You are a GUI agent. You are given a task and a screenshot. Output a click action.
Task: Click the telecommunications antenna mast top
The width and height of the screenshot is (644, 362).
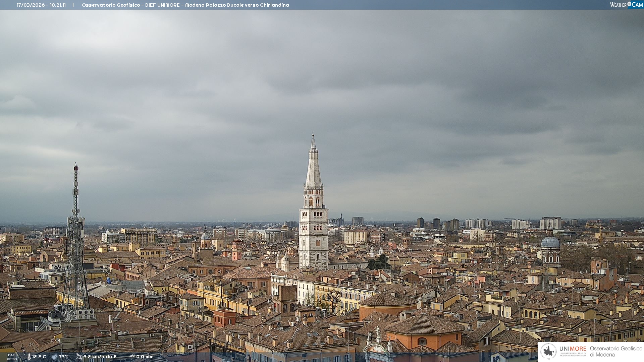pyautogui.click(x=76, y=168)
